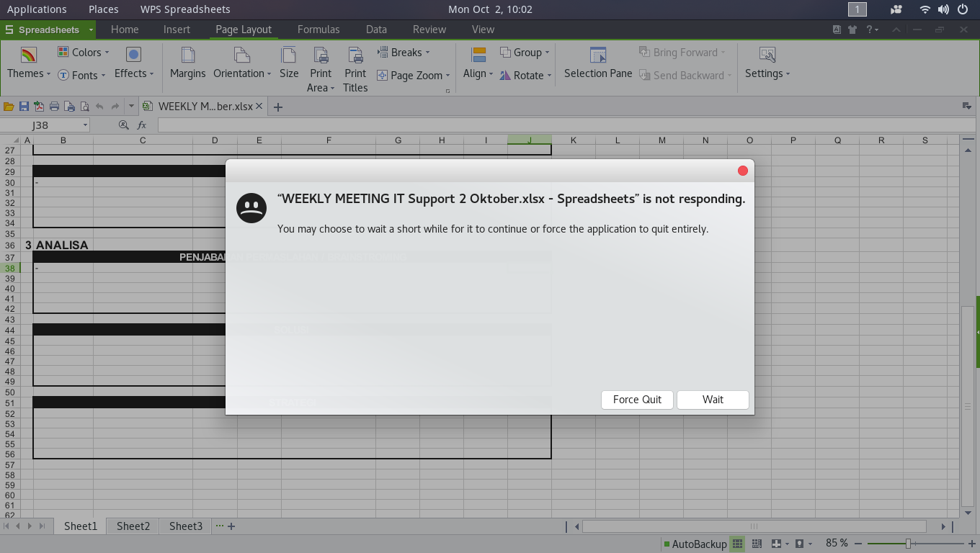Open the Effects dropdown
Screen dimensions: 980x553
click(x=134, y=63)
